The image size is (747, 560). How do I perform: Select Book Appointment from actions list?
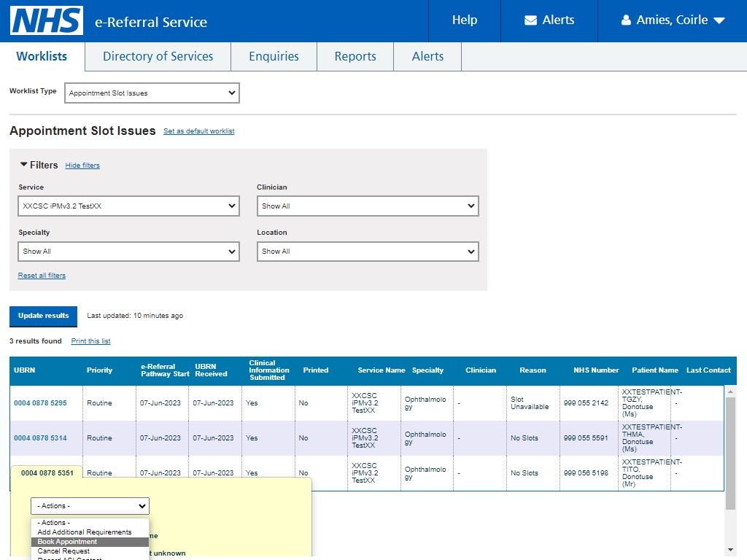90,542
